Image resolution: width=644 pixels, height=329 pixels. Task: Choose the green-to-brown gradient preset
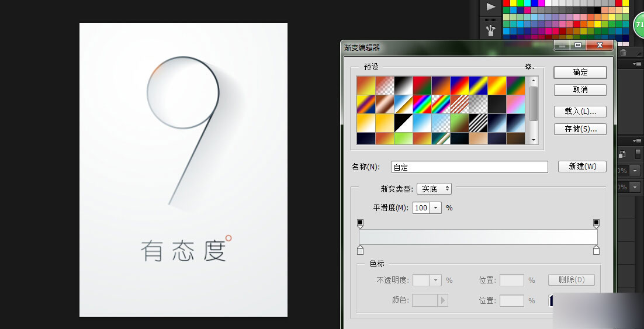point(459,123)
